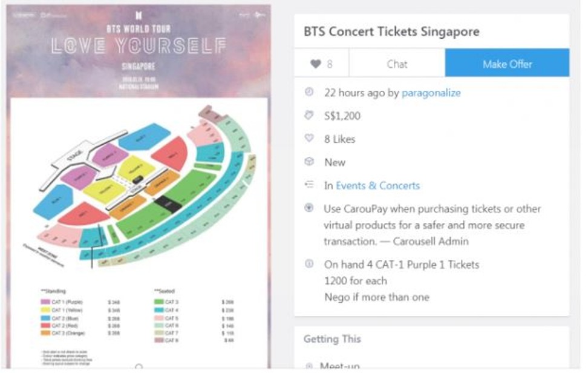Open the Events & Concerts category link

tap(377, 185)
